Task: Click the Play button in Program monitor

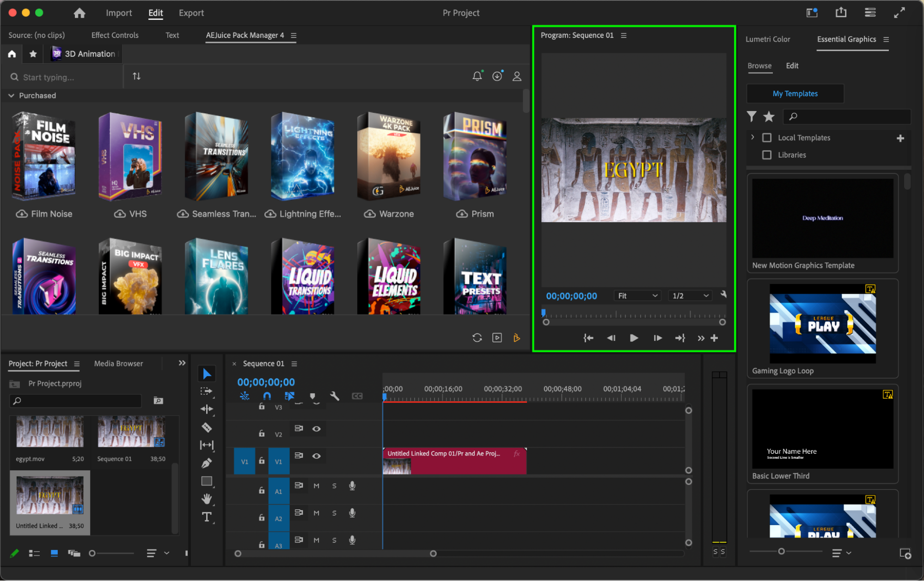Action: point(634,338)
